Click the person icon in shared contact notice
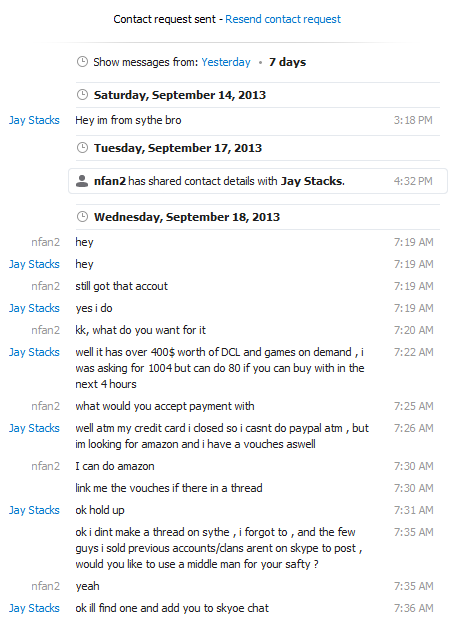 pos(82,181)
